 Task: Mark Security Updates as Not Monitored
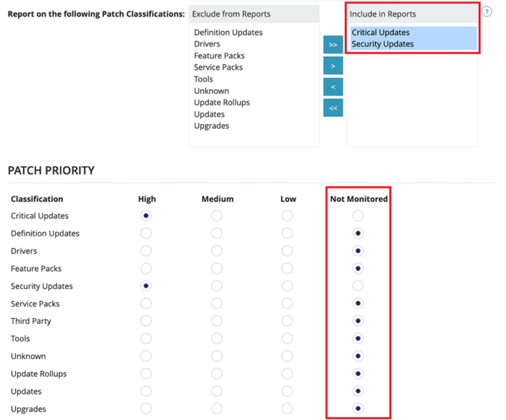[358, 286]
